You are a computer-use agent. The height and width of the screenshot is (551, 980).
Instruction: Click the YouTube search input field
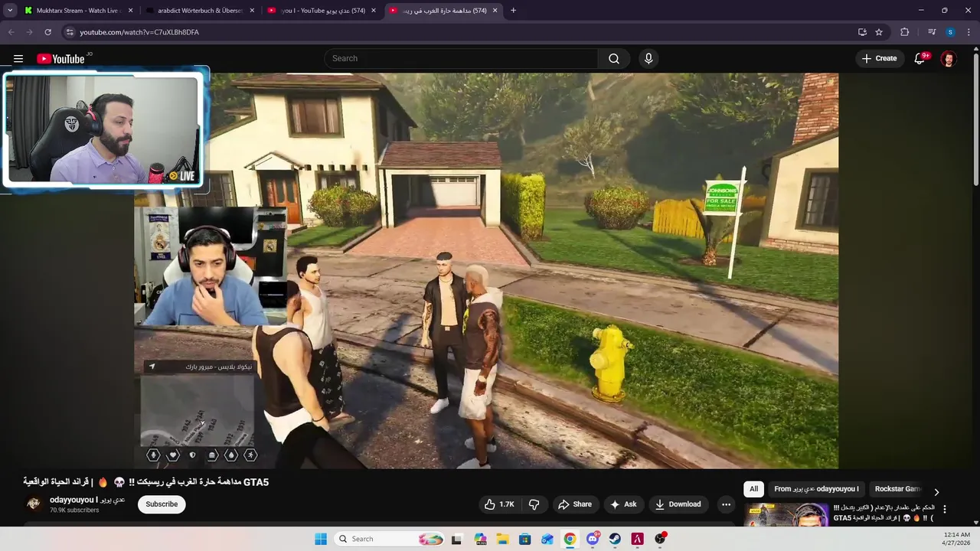tap(461, 59)
